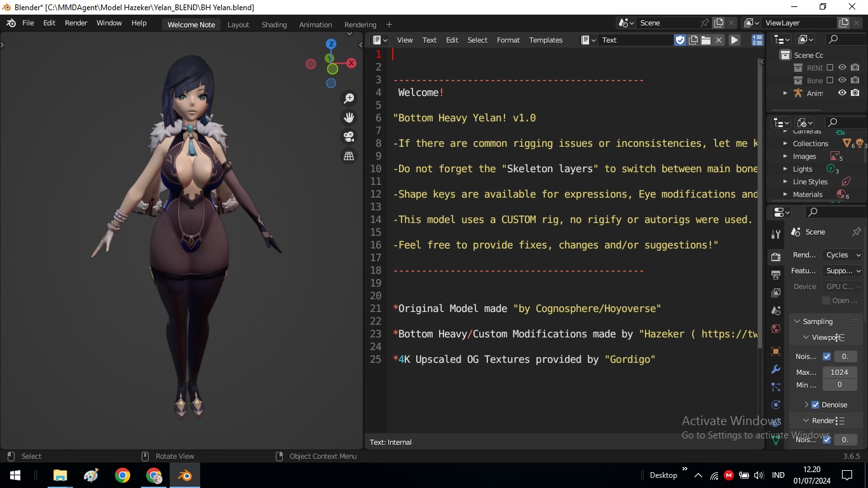868x488 pixels.
Task: Toggle render camera for Anim armature
Action: pyautogui.click(x=855, y=93)
